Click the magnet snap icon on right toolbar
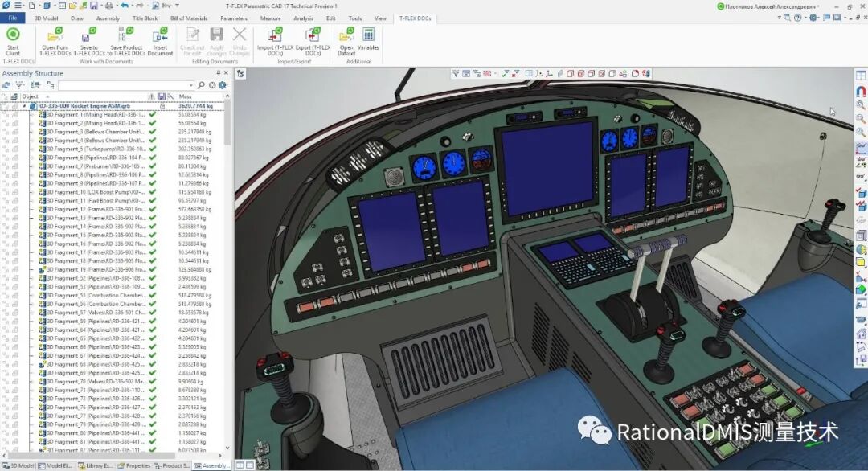This screenshot has height=471, width=868. [861, 91]
